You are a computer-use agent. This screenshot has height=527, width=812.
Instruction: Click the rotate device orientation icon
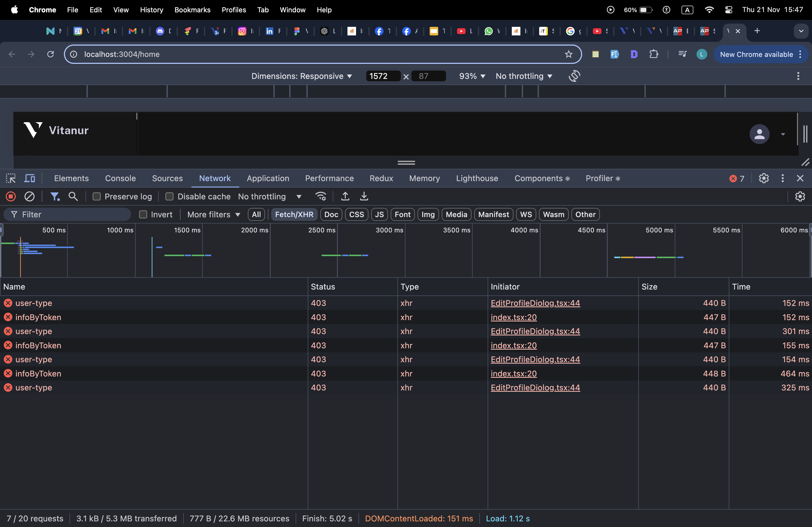point(574,76)
